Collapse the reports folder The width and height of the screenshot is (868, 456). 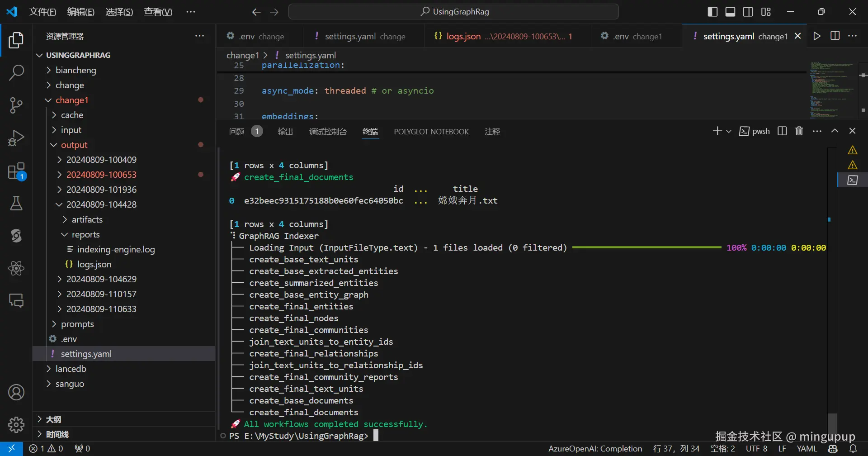point(85,234)
